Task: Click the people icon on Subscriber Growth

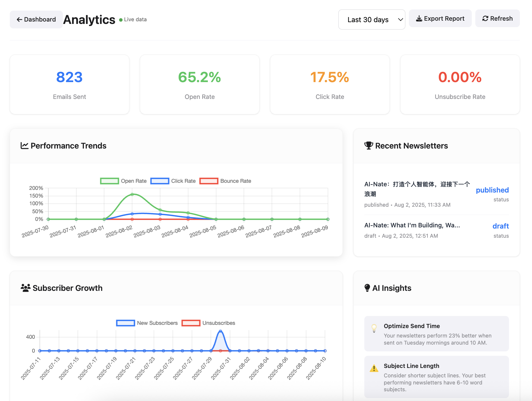Action: 25,288
